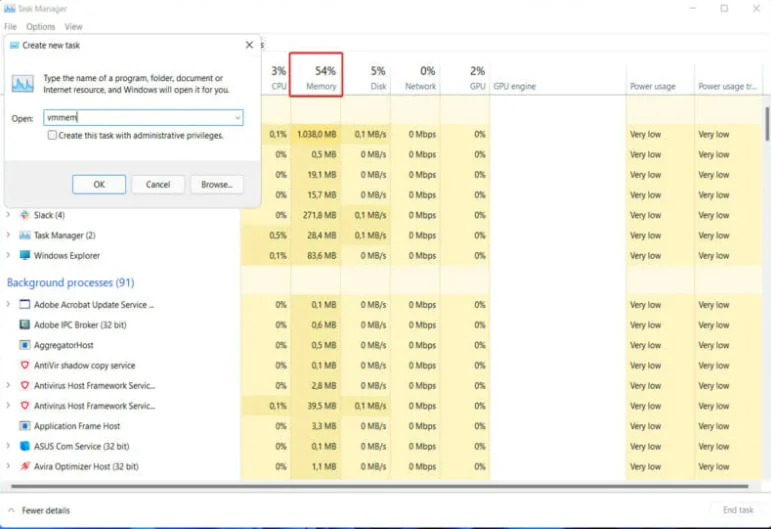
Task: Open the File menu
Action: point(10,27)
